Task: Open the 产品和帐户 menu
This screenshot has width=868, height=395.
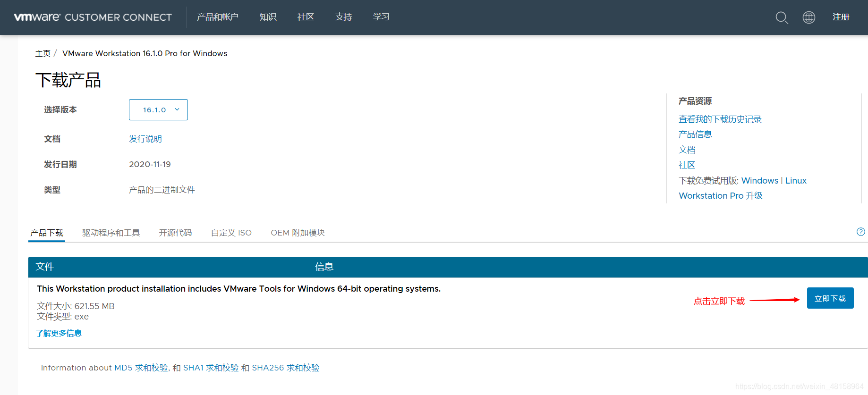Action: click(x=217, y=17)
